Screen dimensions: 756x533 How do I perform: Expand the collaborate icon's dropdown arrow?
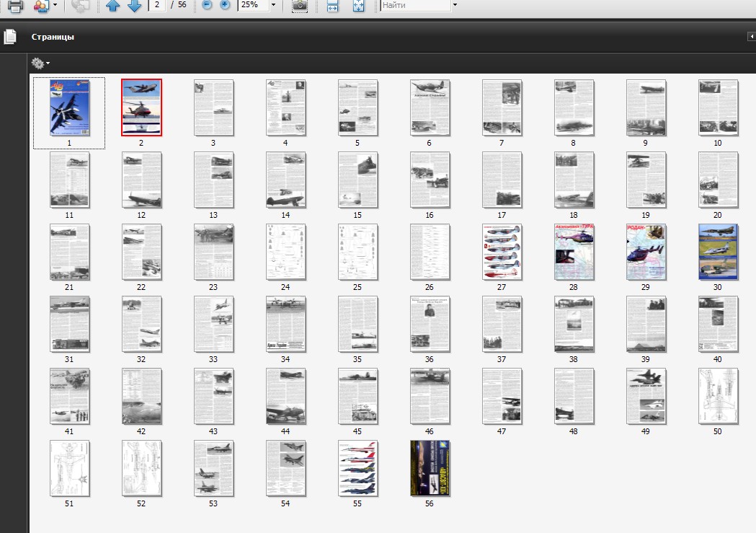click(55, 5)
